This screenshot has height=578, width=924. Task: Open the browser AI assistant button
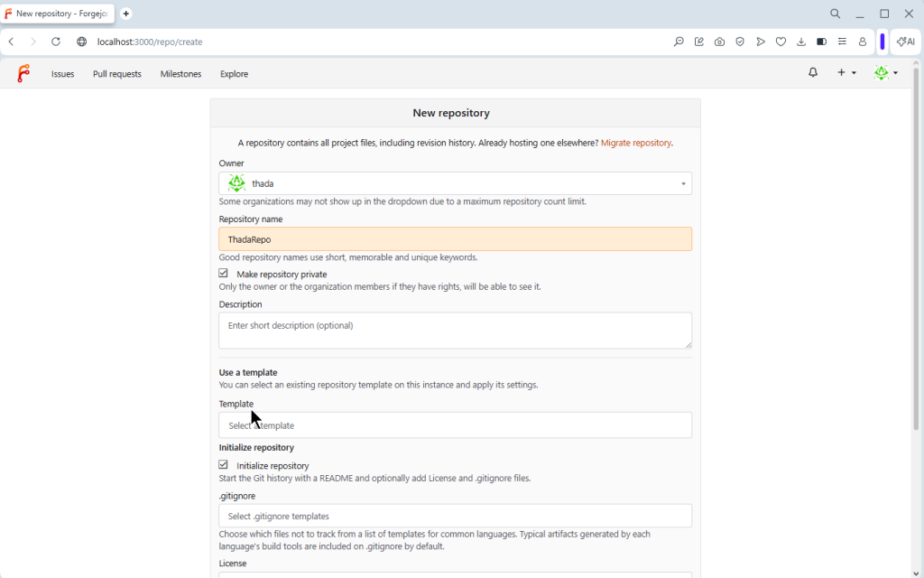(x=905, y=42)
